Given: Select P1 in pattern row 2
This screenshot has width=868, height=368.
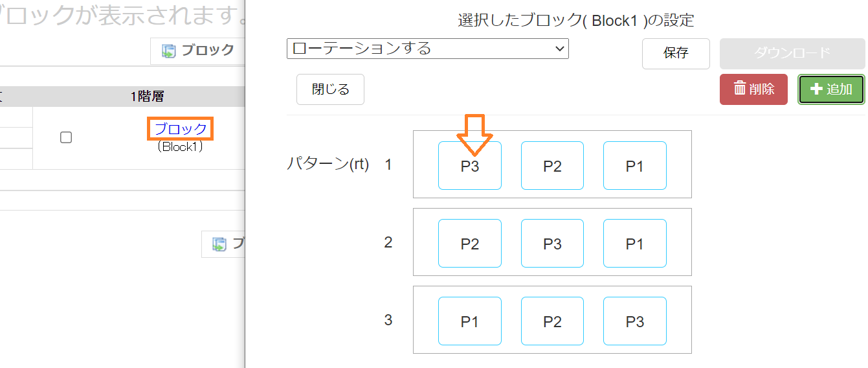Looking at the screenshot, I should click(x=634, y=244).
